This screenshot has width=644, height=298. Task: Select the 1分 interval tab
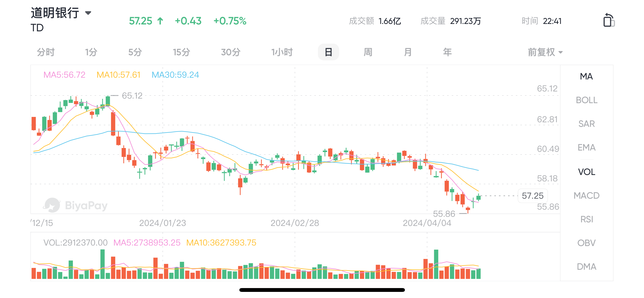[91, 52]
